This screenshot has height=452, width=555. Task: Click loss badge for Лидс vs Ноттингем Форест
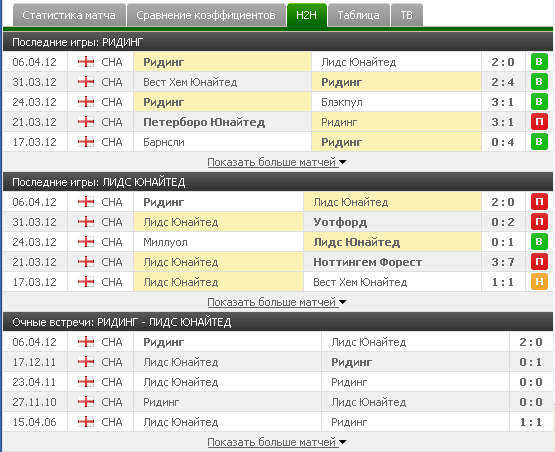point(539,262)
